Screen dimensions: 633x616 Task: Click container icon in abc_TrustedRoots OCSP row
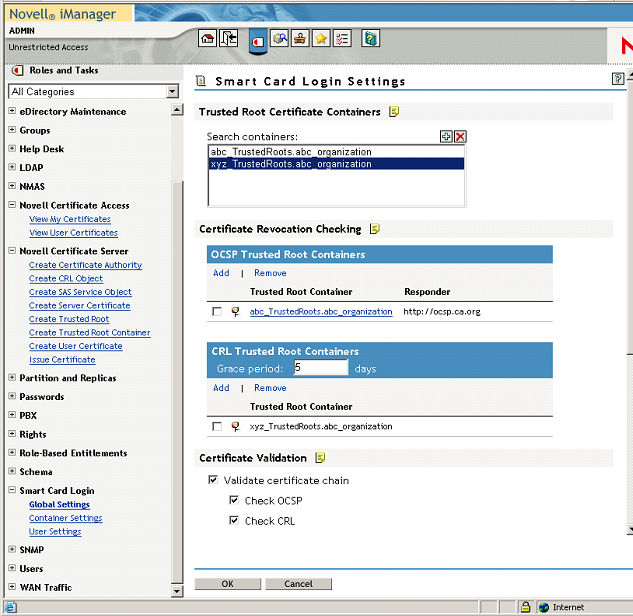tap(235, 312)
